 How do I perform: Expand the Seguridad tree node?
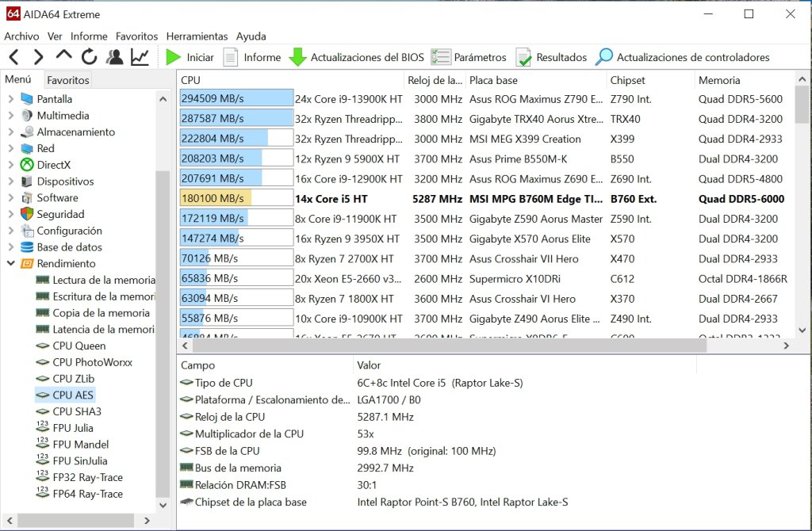click(x=11, y=214)
